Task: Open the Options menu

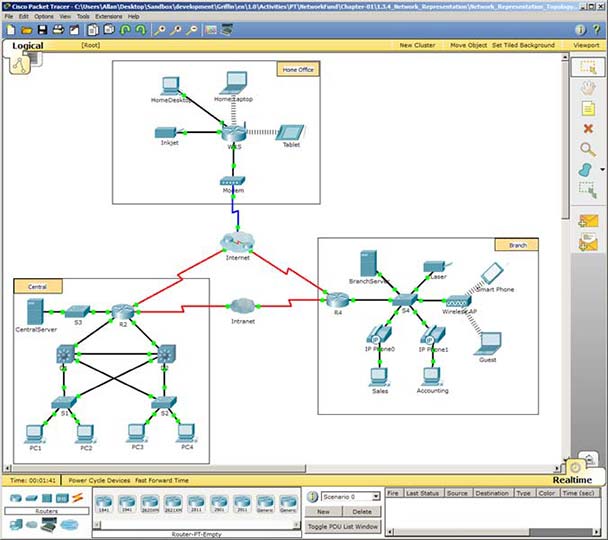Action: (44, 17)
